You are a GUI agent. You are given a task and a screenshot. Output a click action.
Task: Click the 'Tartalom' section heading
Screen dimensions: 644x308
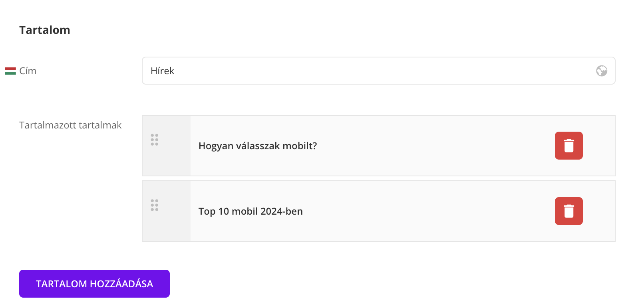pos(45,30)
